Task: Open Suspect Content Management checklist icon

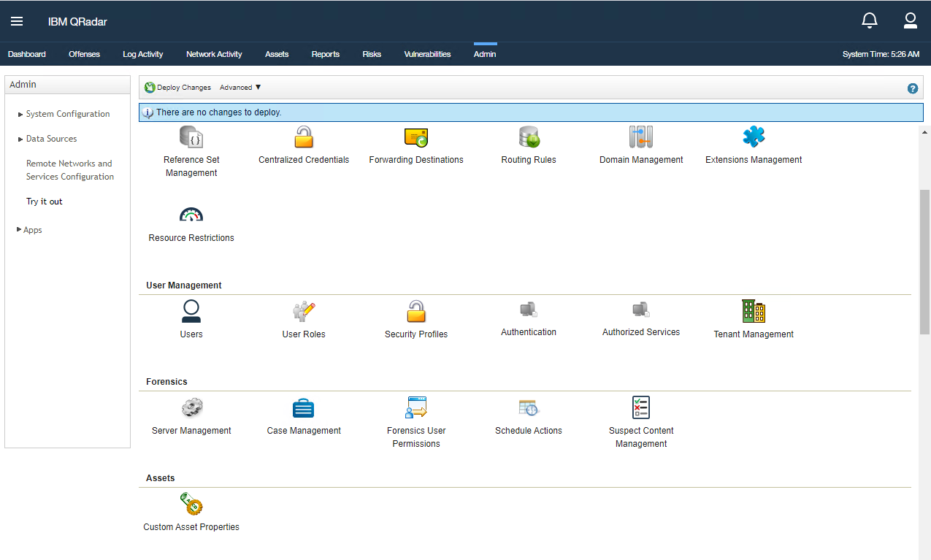Action: (x=641, y=407)
